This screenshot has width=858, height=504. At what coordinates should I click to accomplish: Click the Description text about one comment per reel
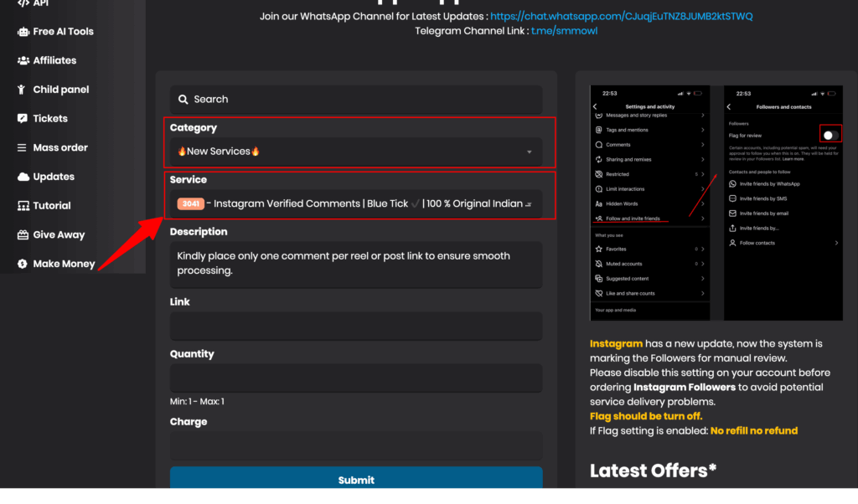pyautogui.click(x=344, y=263)
